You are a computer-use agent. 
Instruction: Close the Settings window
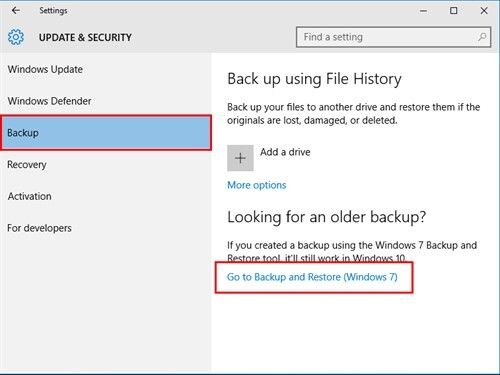(484, 11)
